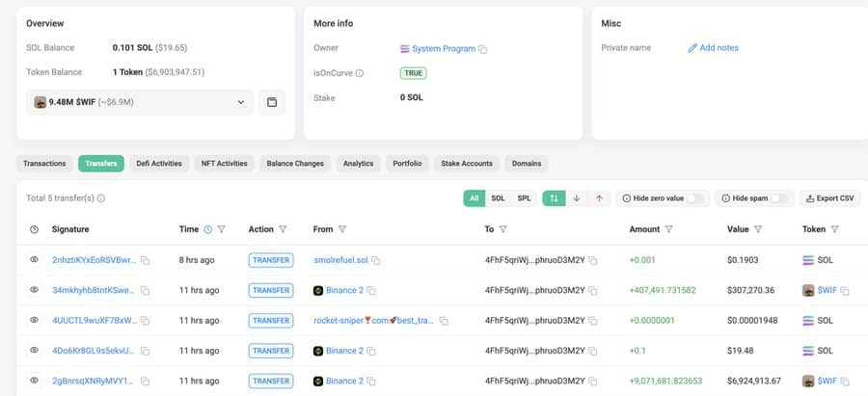This screenshot has width=868, height=396.
Task: Select the SPL transfer type filter
Action: (524, 198)
